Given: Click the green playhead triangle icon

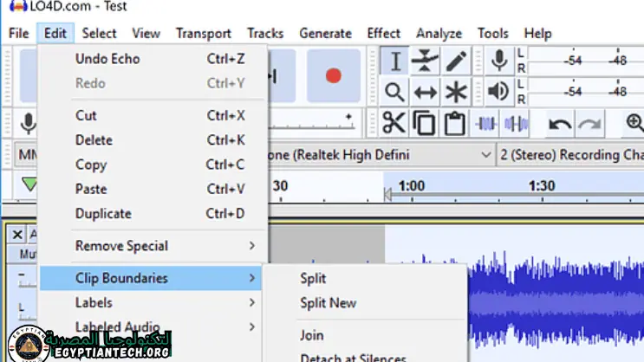Looking at the screenshot, I should pos(29,184).
